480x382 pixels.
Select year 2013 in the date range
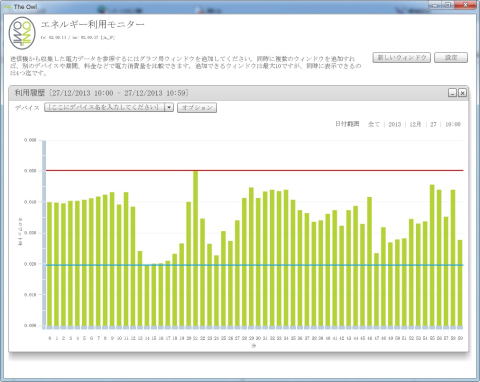395,124
